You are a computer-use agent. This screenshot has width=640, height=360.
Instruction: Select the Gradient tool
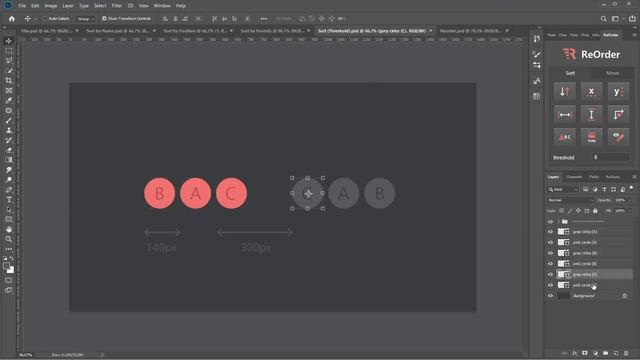(9, 160)
